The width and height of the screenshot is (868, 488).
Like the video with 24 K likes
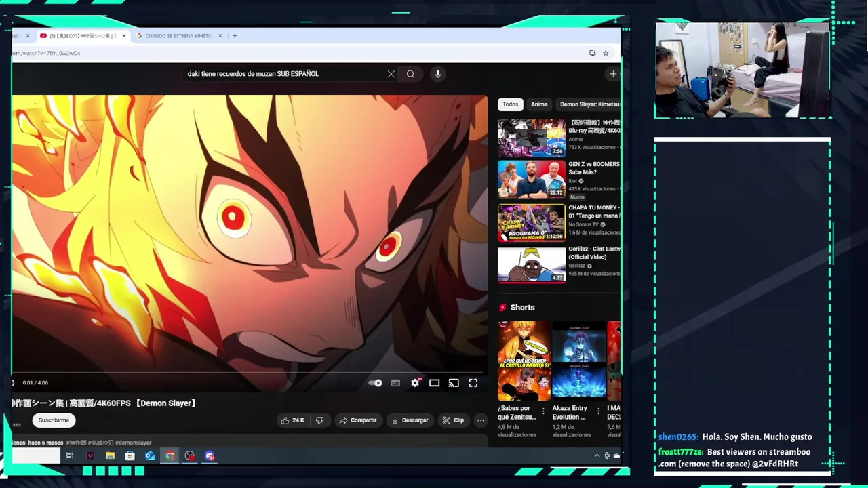tap(292, 420)
